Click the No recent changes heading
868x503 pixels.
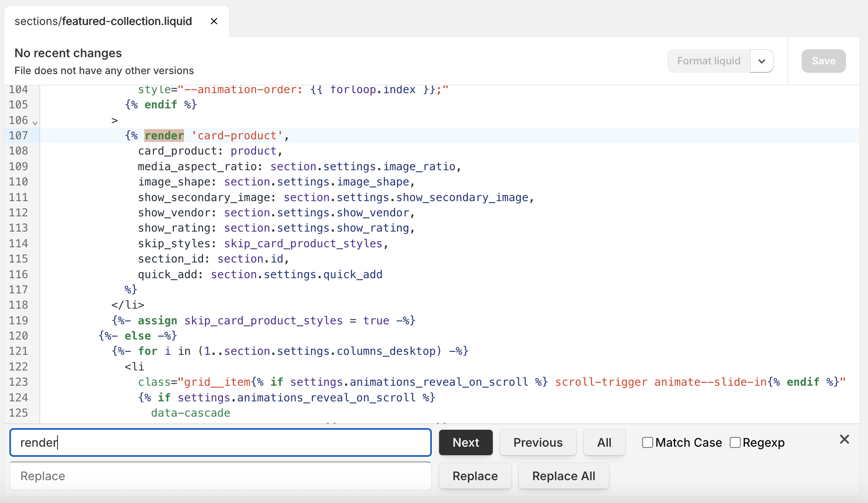pos(68,53)
